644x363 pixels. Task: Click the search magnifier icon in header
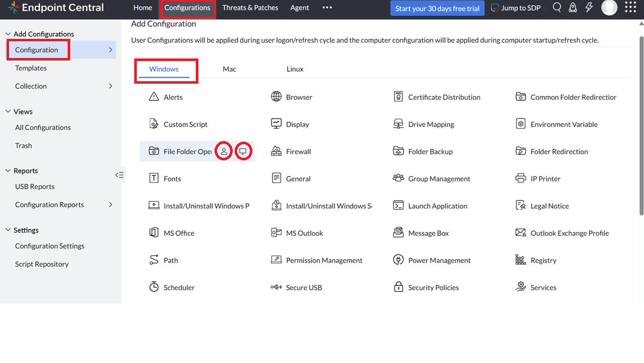pos(557,8)
